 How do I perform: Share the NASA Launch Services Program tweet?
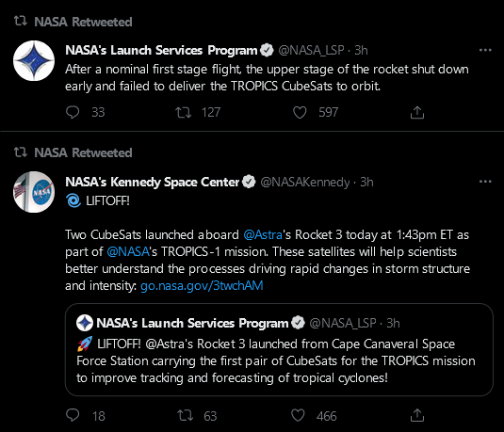[417, 112]
